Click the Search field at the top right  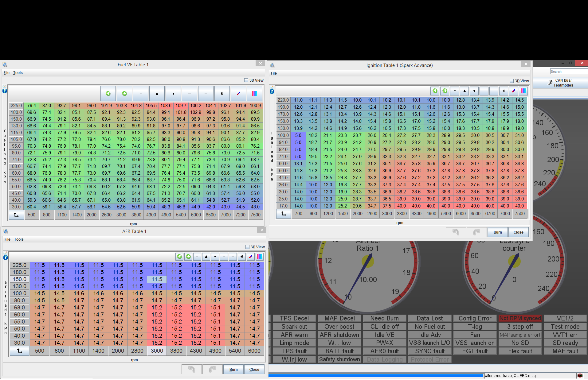(x=568, y=71)
